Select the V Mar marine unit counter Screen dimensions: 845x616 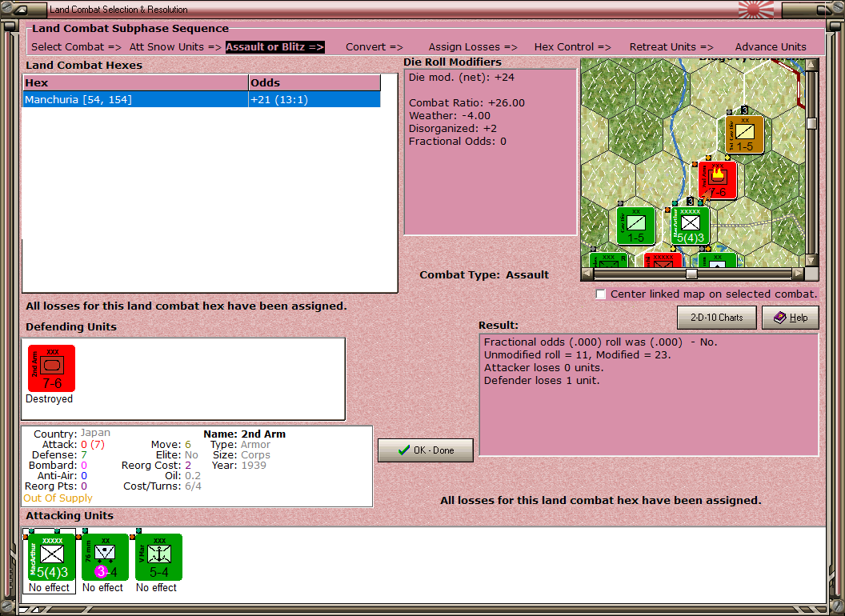point(159,558)
